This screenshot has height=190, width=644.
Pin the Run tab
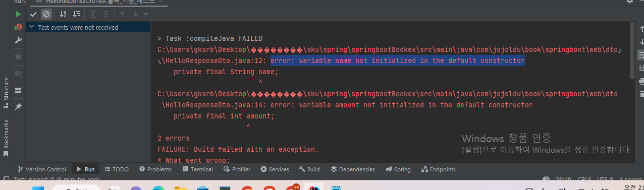coord(18,107)
